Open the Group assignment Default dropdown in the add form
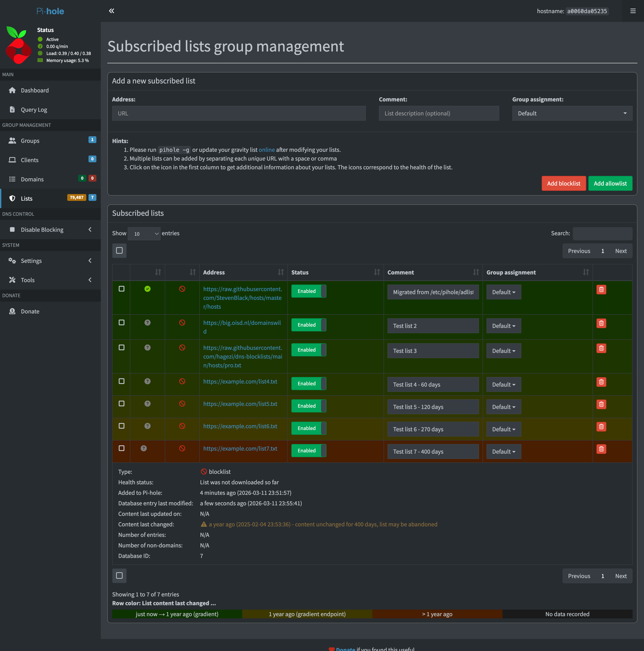Screen dimensions: 644x651 [x=571, y=113]
